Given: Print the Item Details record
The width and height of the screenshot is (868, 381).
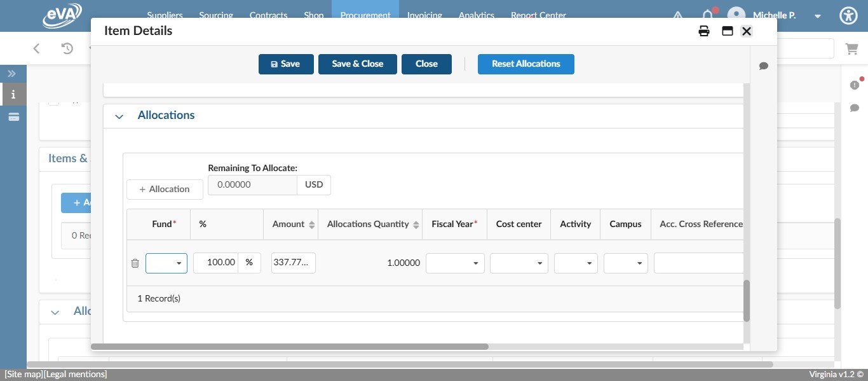Looking at the screenshot, I should pyautogui.click(x=704, y=31).
